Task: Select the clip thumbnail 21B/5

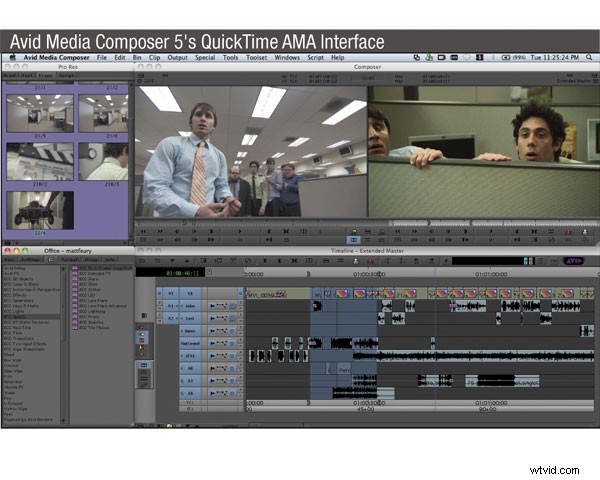Action: pyautogui.click(x=103, y=162)
